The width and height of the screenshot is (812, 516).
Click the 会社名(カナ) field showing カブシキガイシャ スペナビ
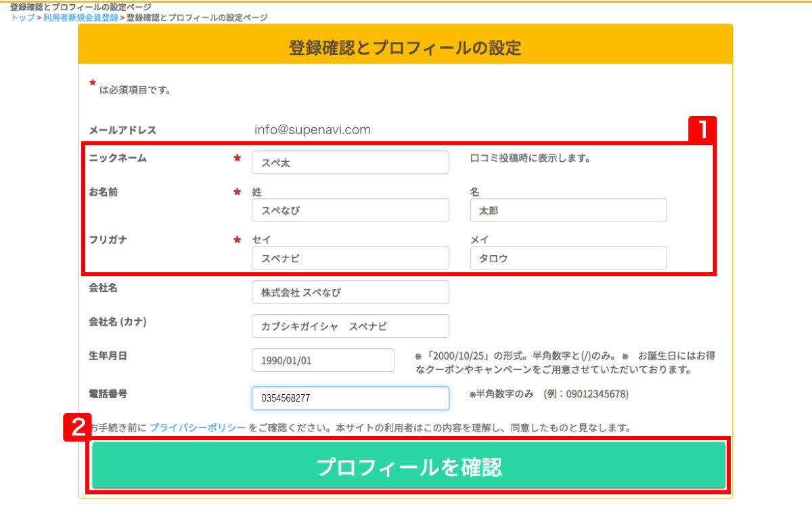tap(350, 326)
